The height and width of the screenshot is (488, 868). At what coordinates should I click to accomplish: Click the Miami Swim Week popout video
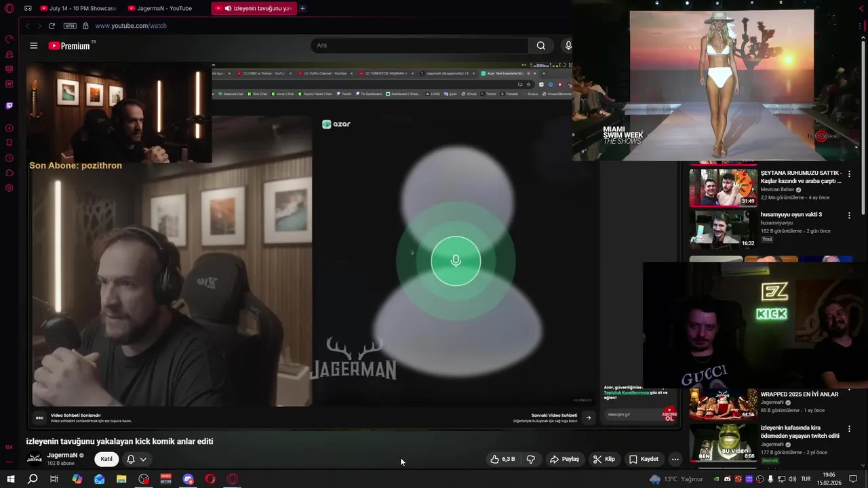coord(719,81)
